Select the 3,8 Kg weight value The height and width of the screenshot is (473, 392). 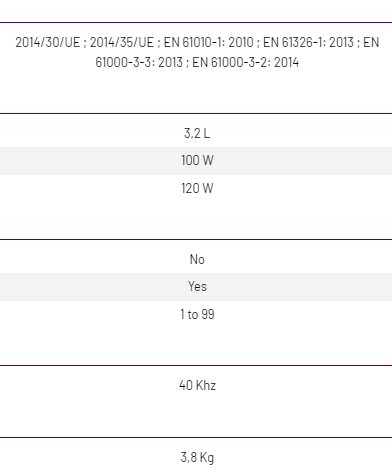(197, 457)
